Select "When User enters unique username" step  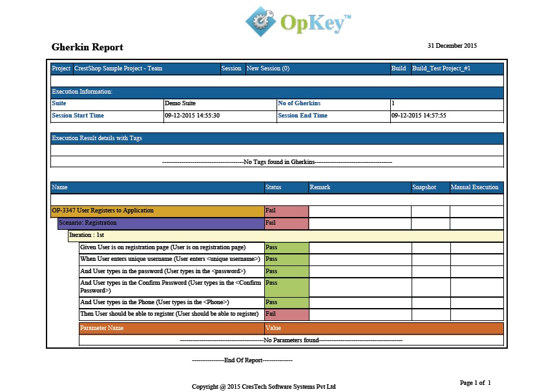pyautogui.click(x=172, y=260)
